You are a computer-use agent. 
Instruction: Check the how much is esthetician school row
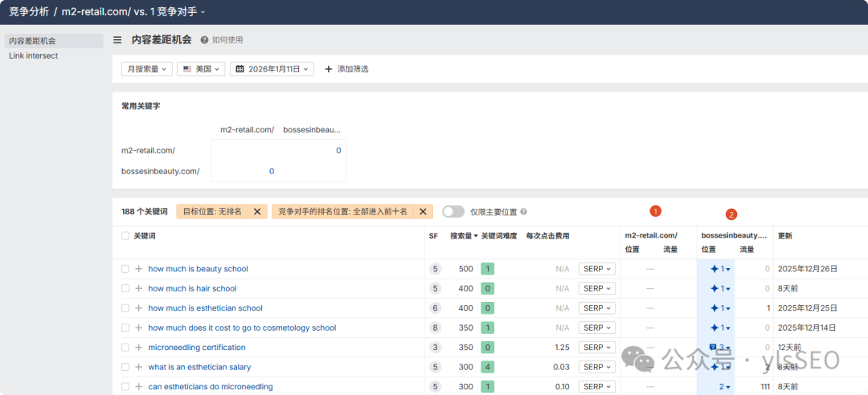click(x=125, y=308)
